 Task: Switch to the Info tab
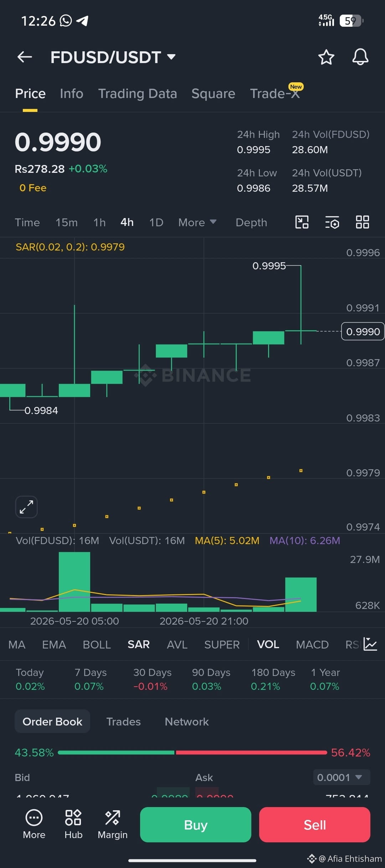click(72, 93)
